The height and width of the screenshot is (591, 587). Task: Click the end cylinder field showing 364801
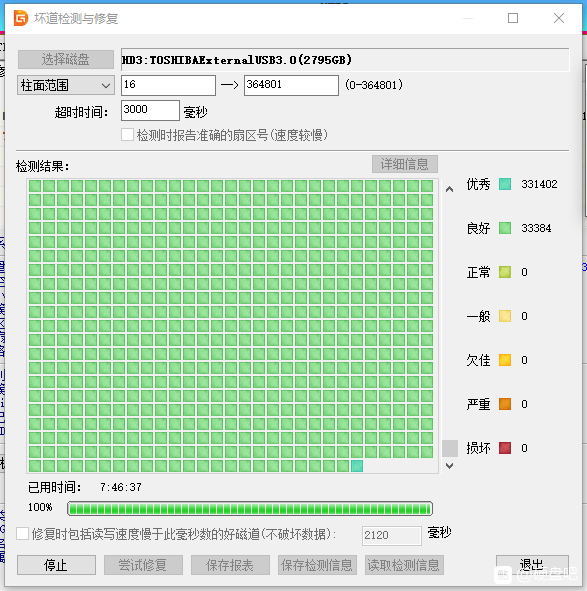click(291, 85)
